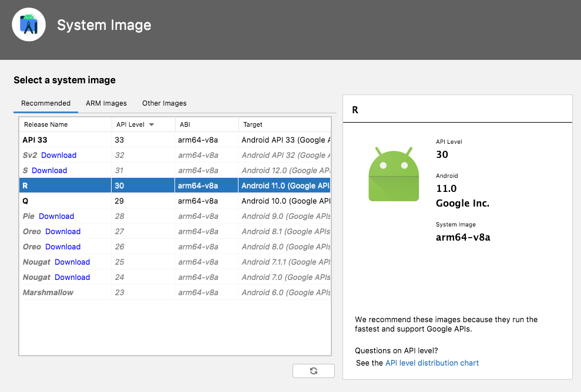Download the Oreo API 26 image
The height and width of the screenshot is (392, 581).
63,246
